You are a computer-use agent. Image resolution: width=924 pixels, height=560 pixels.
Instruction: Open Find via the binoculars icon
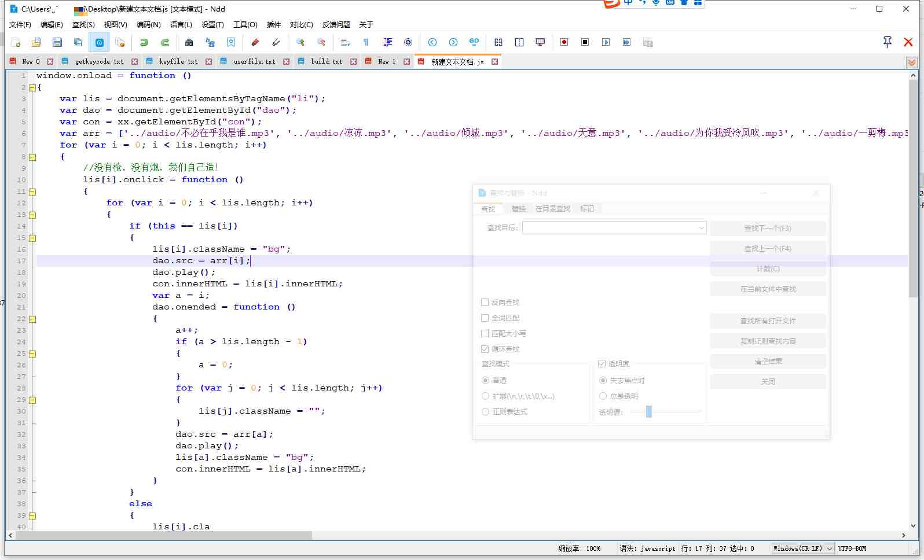point(189,42)
